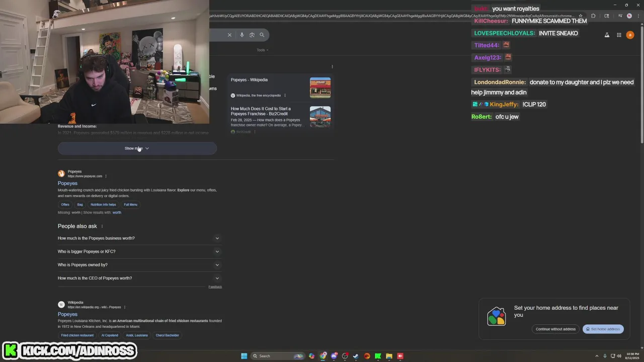Open Discord from the taskbar
Image resolution: width=644 pixels, height=362 pixels.
click(334, 356)
